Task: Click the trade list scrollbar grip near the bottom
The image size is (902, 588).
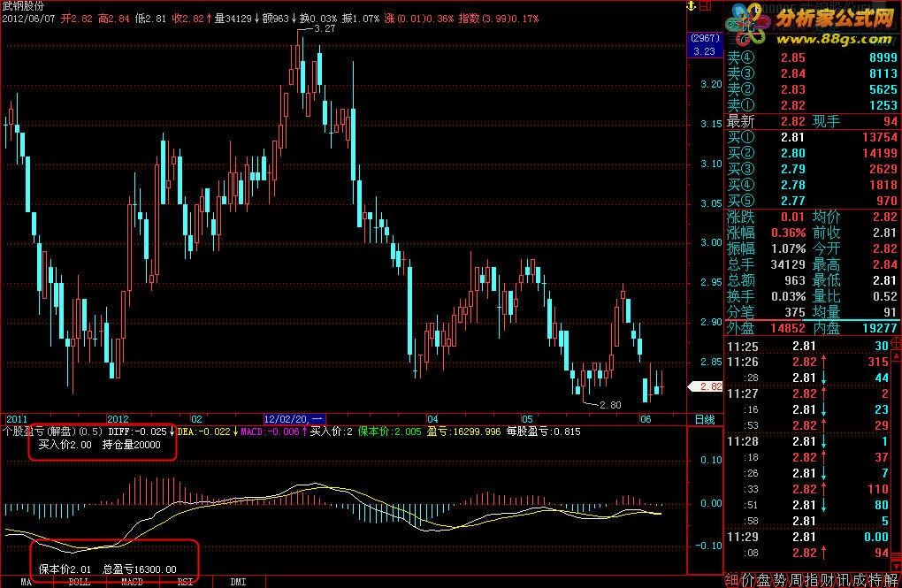Action: [896, 554]
